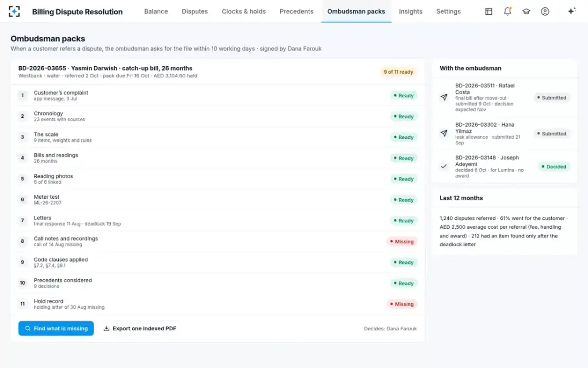Viewport: 588px width, 368px height.
Task: Switch to Balance tab
Action: [156, 11]
